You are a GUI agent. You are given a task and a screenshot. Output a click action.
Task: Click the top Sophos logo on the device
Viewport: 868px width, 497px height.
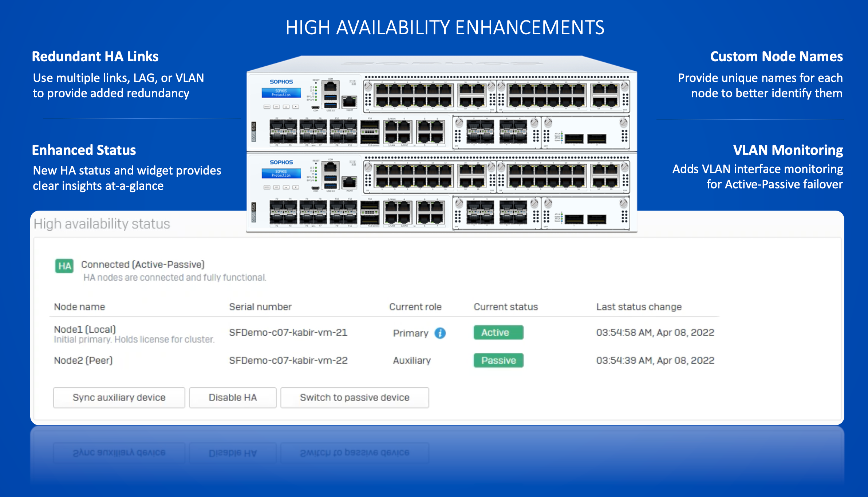[x=281, y=82]
